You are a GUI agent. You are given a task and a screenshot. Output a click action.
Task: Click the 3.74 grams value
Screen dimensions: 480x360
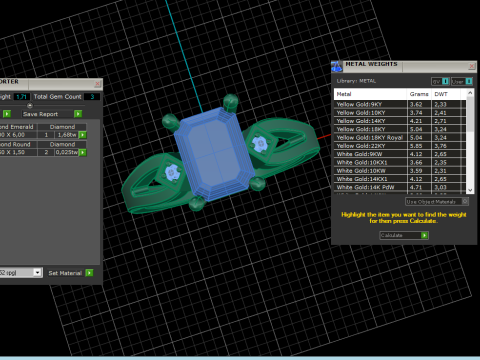click(416, 113)
